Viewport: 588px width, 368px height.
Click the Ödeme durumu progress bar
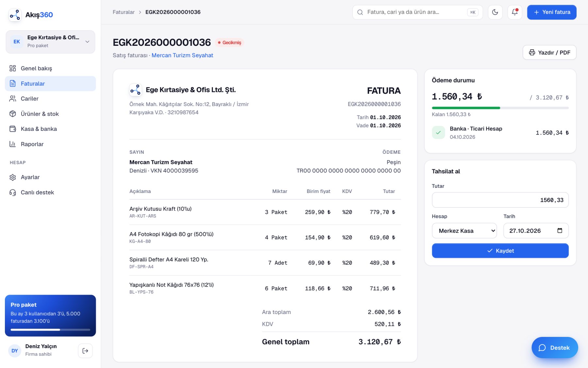click(500, 108)
